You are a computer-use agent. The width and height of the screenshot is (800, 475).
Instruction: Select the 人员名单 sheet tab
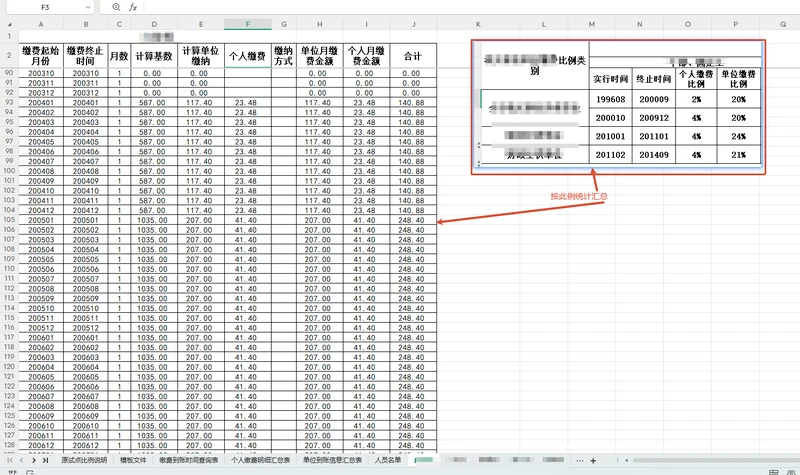click(x=388, y=460)
